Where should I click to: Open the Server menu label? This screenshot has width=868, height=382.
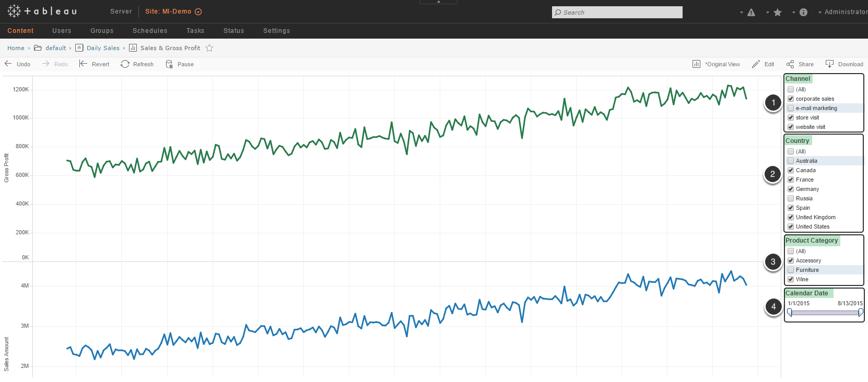coord(121,11)
